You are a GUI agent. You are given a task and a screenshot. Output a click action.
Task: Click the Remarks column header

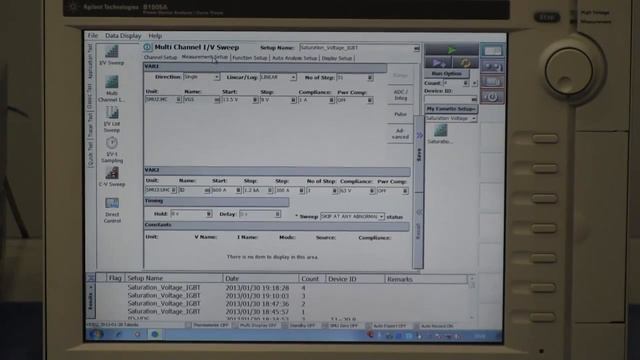(426, 279)
